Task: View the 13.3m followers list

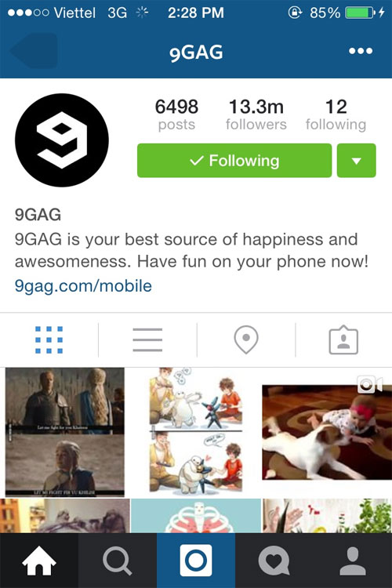Action: pyautogui.click(x=256, y=114)
